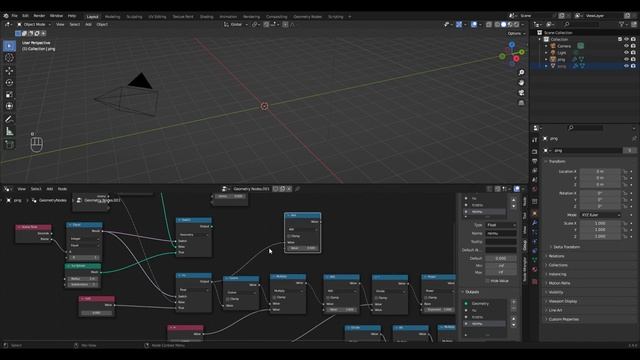Image resolution: width=640 pixels, height=360 pixels.
Task: Toggle X-ray in the viewport header
Action: (x=489, y=24)
